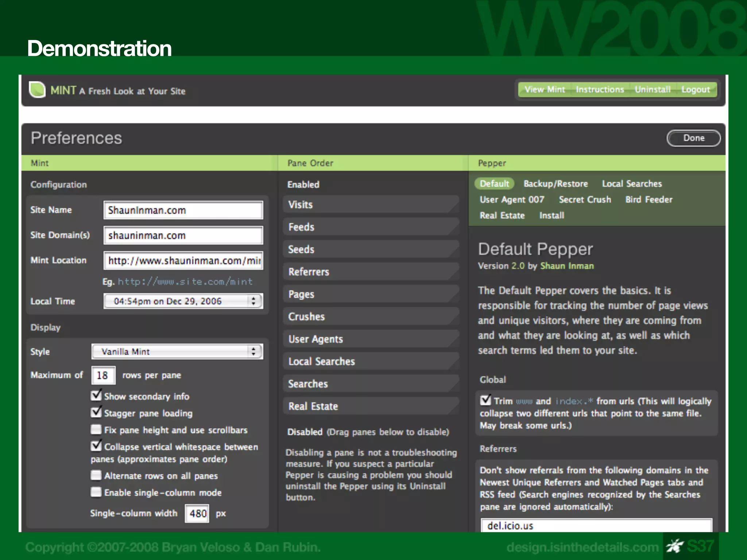Select the Referrers pane row
The image size is (747, 560).
click(x=371, y=272)
